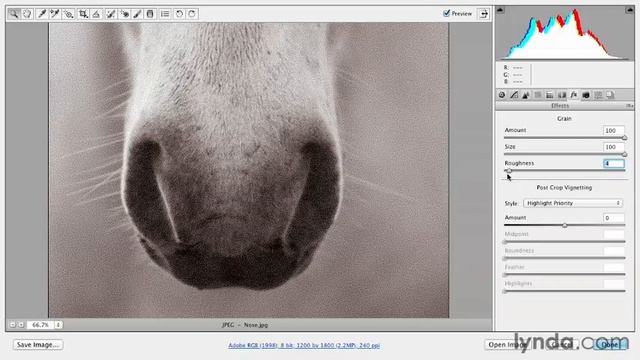Click the 'JPEG – Nose.jpg' file name text
The height and width of the screenshot is (360, 640).
pyautogui.click(x=245, y=325)
